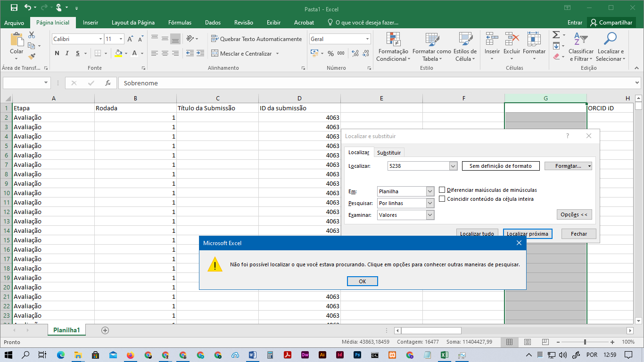
Task: Check Diferenciar maiúsculas de minúsculas
Action: 442,190
